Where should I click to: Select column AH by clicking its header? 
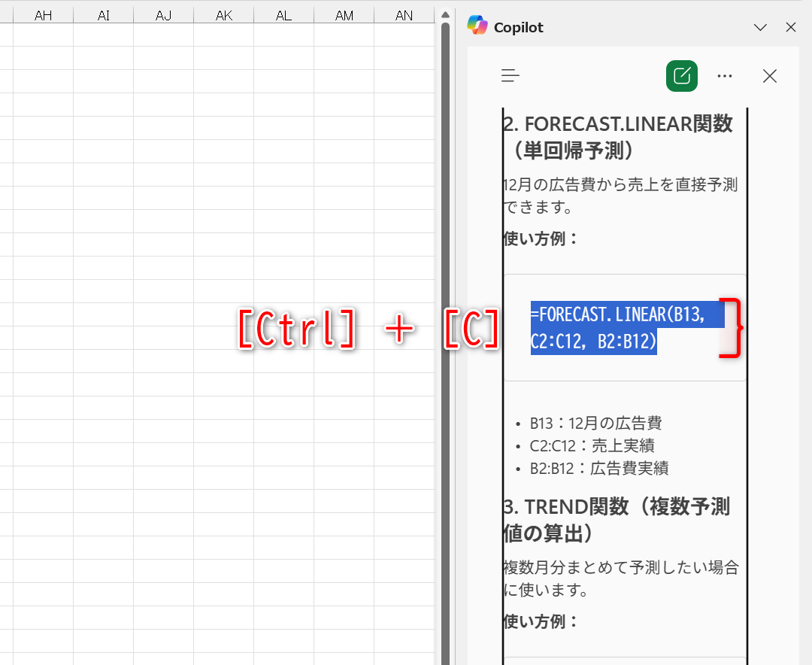coord(43,14)
